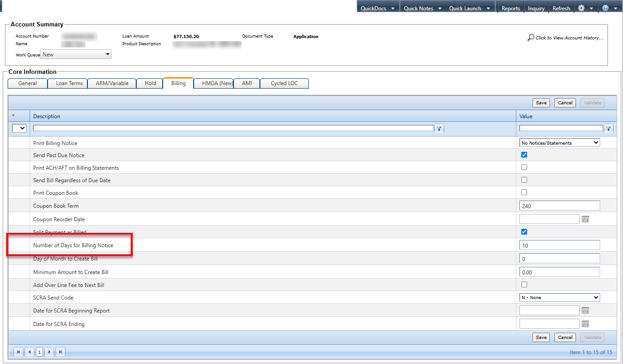
Task: Edit the Coupon Book Term input field
Action: pos(559,205)
